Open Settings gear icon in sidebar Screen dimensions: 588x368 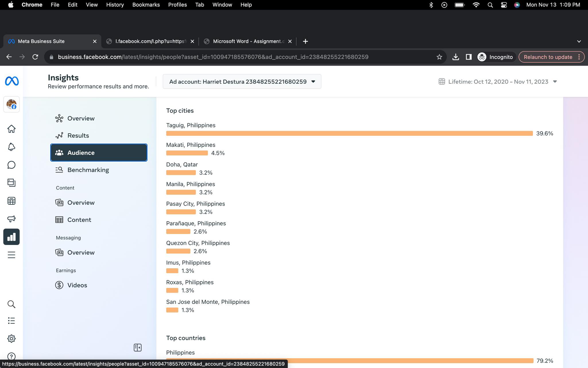pos(11,338)
